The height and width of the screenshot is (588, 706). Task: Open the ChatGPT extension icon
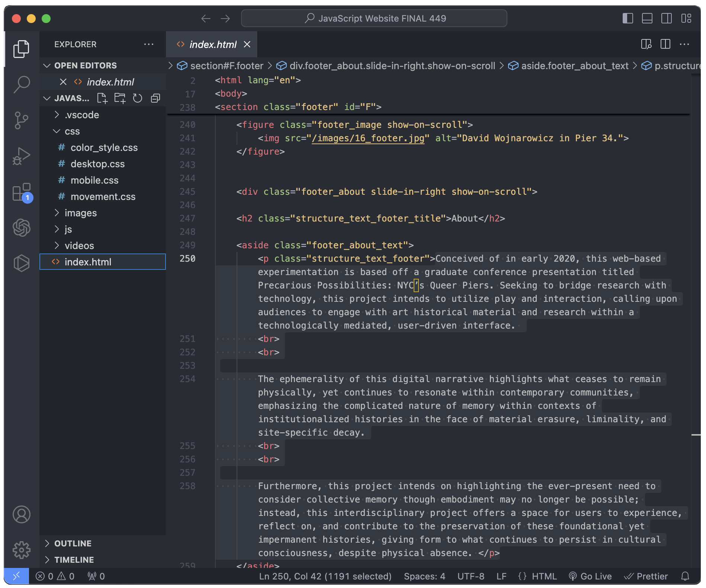click(x=22, y=227)
